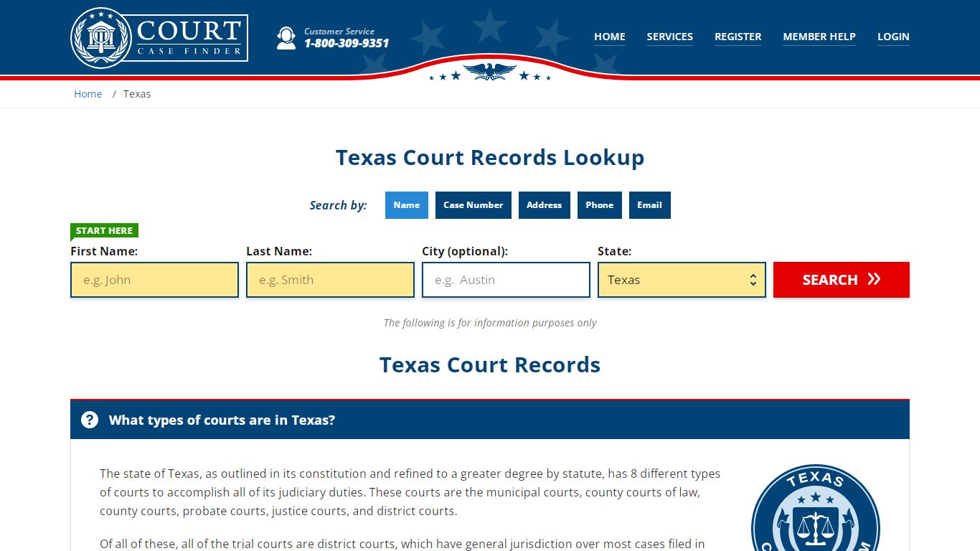Focus the Last Name input field
The height and width of the screenshot is (551, 980).
330,280
